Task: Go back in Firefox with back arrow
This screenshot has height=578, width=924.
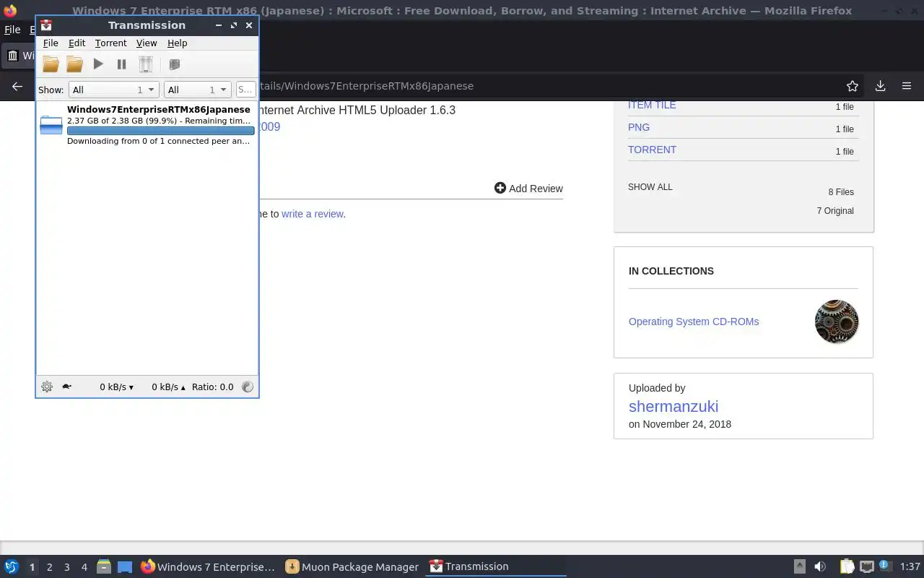Action: pos(17,86)
